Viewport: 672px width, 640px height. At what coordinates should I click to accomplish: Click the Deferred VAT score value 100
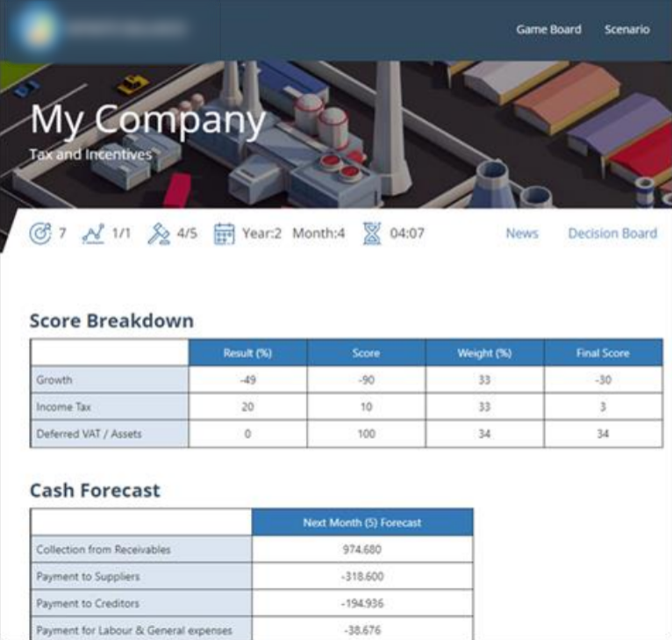point(367,434)
